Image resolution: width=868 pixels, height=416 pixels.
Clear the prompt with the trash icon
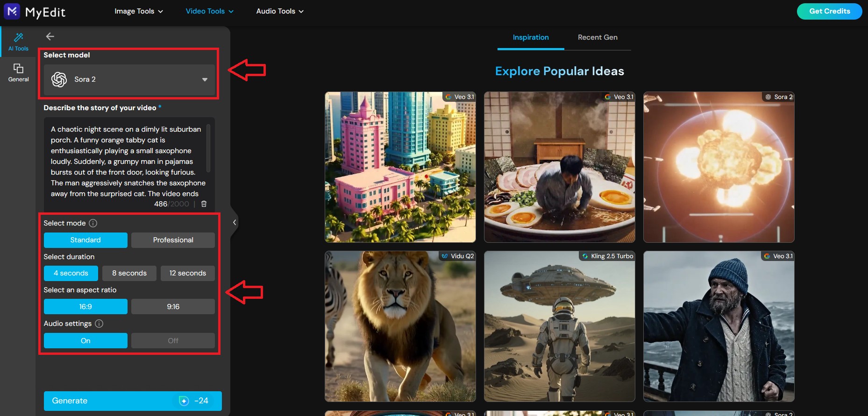tap(204, 204)
